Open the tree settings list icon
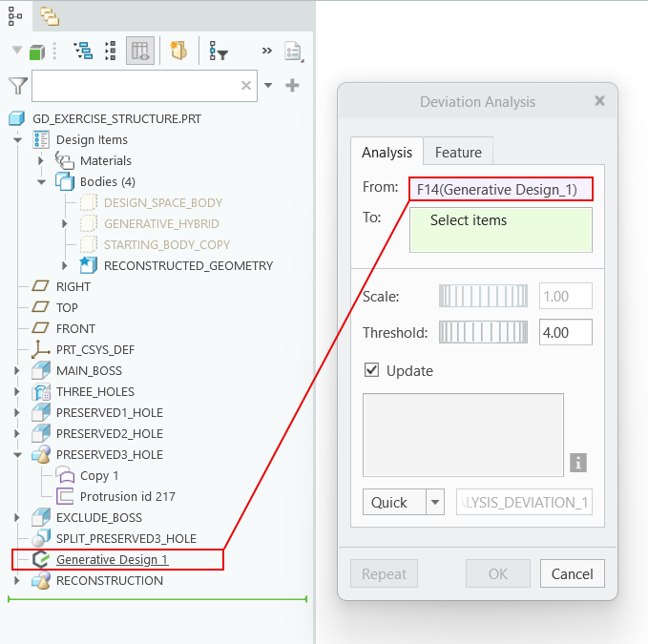This screenshot has width=648, height=644. coord(294,52)
